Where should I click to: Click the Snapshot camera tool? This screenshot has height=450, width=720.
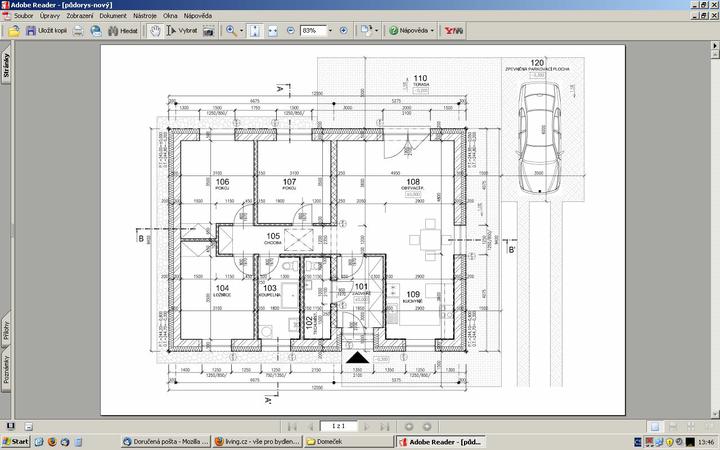click(x=209, y=31)
